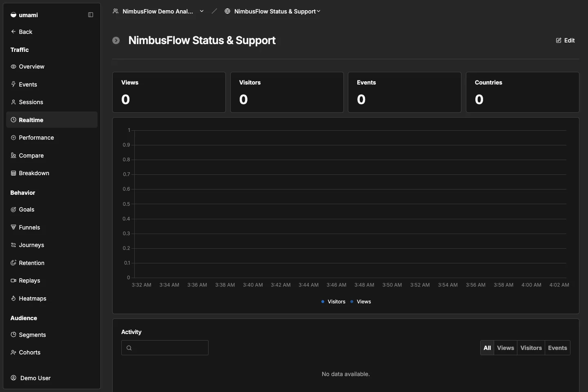The image size is (588, 392).
Task: Select the Events activity filter tab
Action: point(557,348)
